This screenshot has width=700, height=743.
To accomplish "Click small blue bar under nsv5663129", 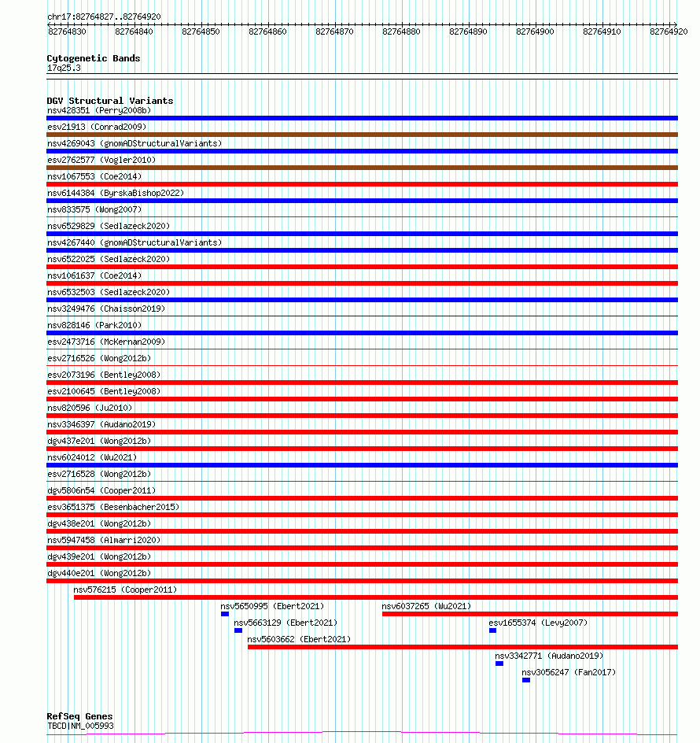I will [238, 630].
